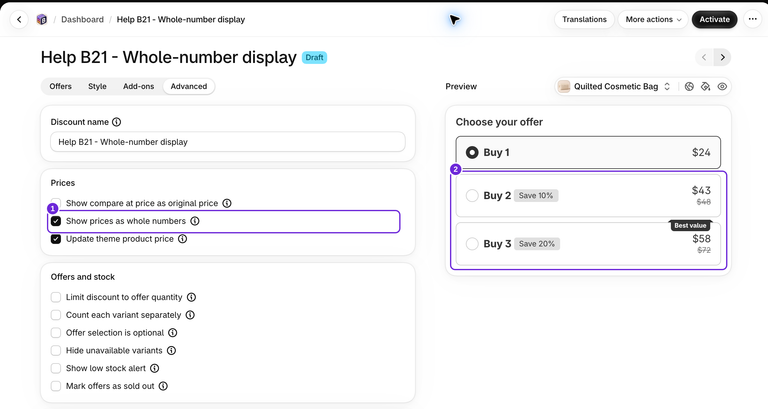Click the Choose your offer heading
This screenshot has width=768, height=409.
[x=499, y=122]
